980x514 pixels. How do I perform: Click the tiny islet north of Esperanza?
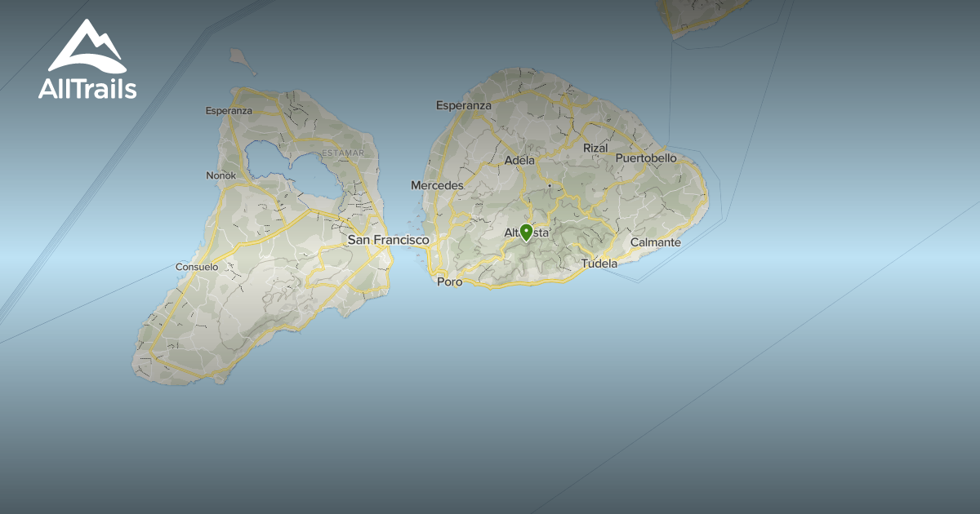(238, 57)
